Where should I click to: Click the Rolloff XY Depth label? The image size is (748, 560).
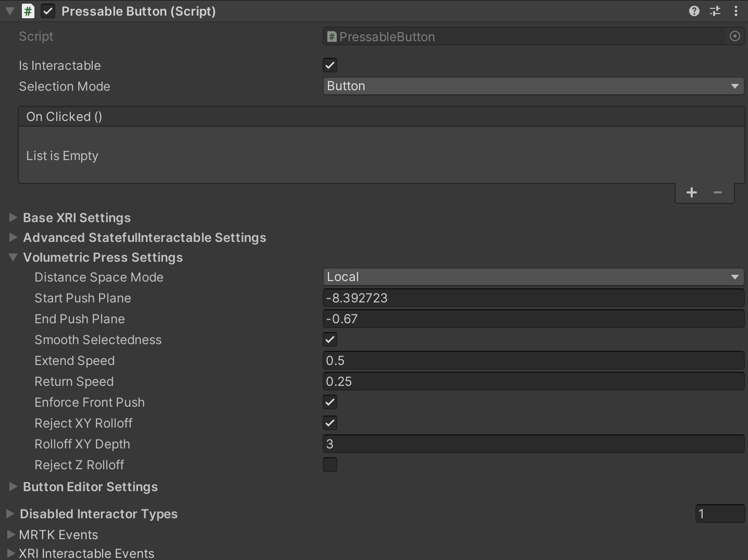(82, 444)
